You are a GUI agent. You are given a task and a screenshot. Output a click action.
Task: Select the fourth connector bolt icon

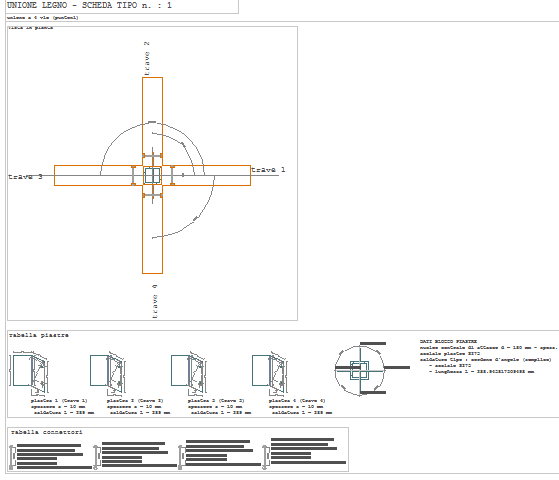tap(265, 457)
